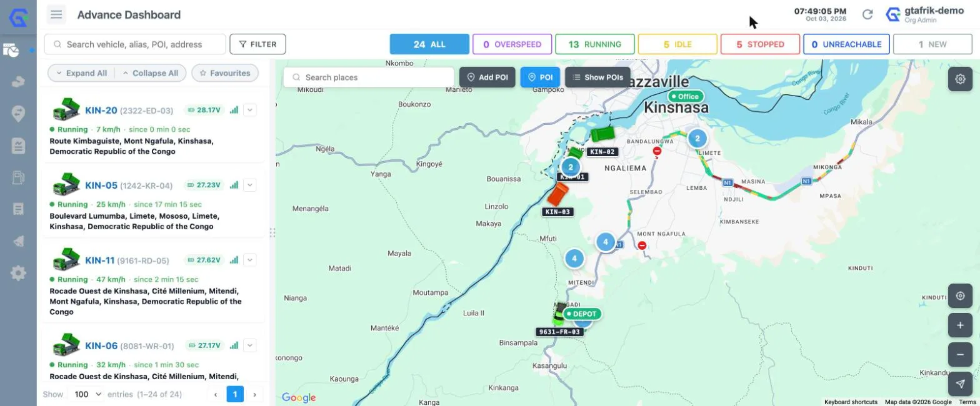Image resolution: width=980 pixels, height=406 pixels.
Task: Toggle the blue POI button on map
Action: pyautogui.click(x=540, y=77)
